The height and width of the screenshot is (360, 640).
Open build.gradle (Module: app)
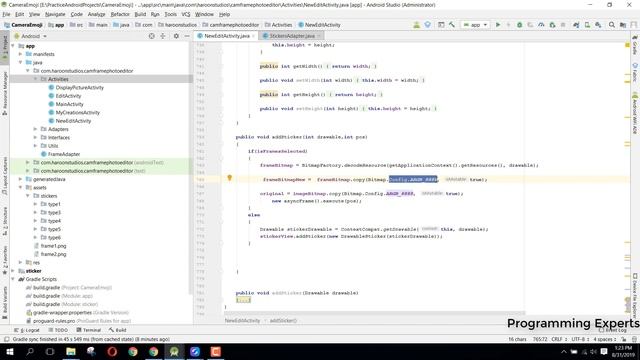click(62, 296)
